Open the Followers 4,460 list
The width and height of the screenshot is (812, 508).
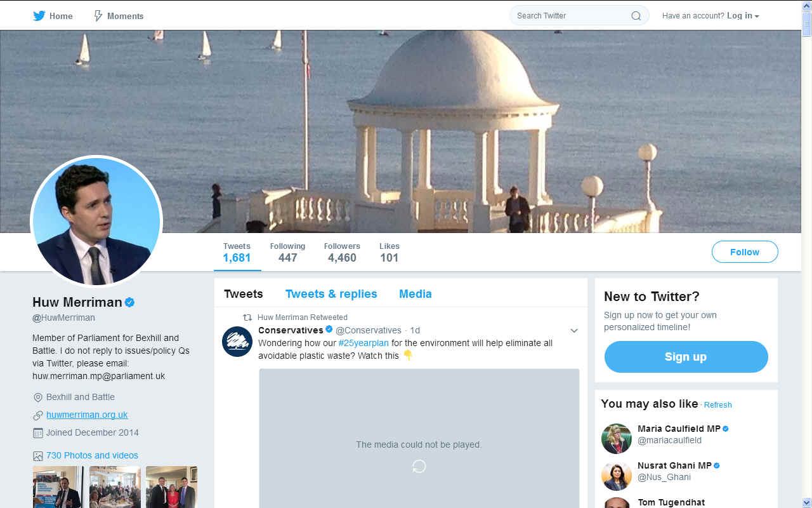(x=342, y=252)
